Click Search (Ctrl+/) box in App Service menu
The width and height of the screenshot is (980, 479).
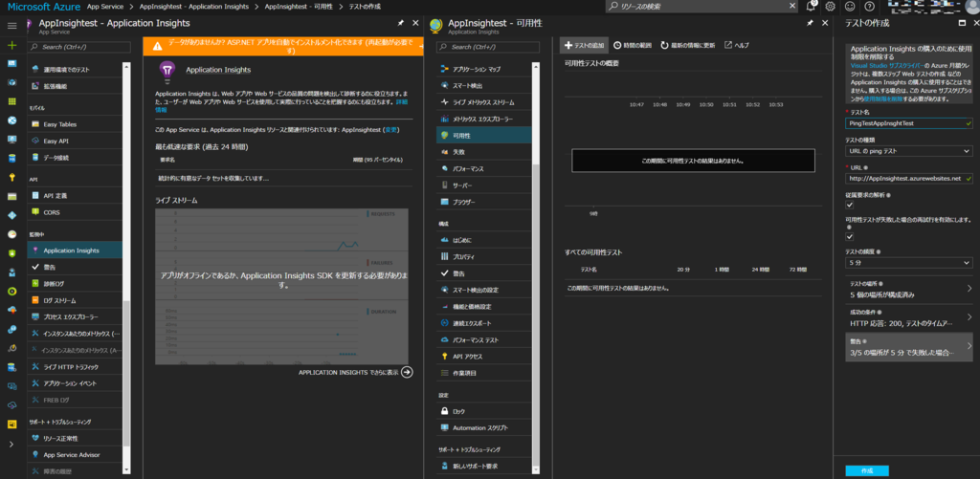(80, 47)
